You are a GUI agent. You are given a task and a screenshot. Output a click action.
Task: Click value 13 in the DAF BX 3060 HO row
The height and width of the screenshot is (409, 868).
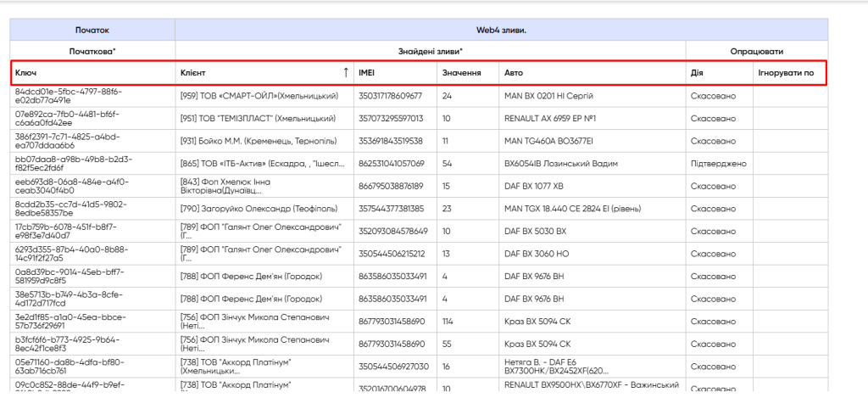click(x=446, y=253)
